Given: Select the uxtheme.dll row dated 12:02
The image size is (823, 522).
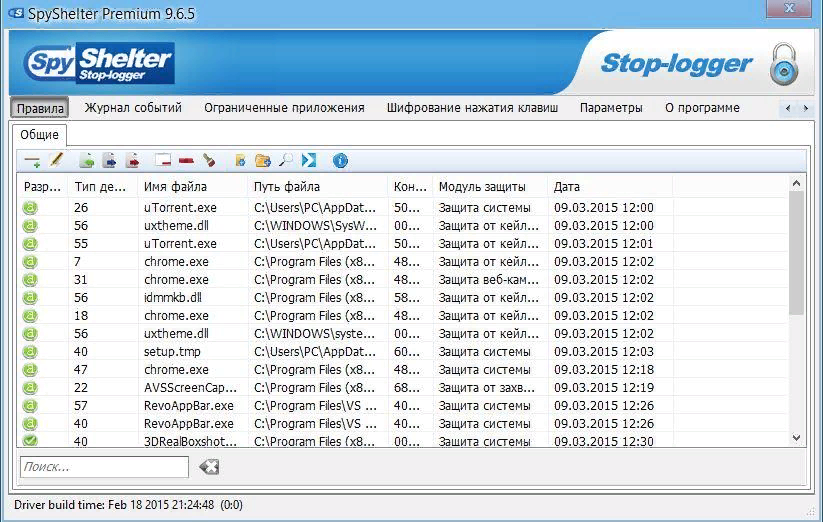Looking at the screenshot, I should 403,334.
